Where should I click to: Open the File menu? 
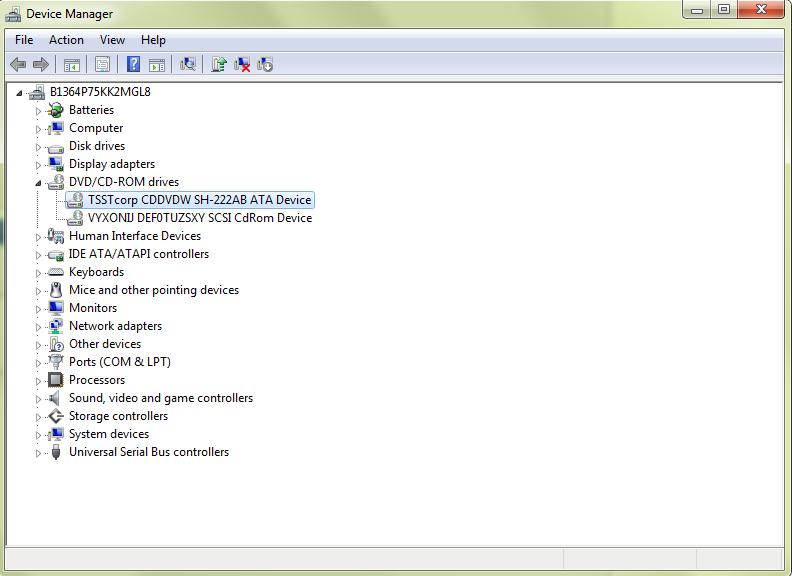(x=24, y=40)
